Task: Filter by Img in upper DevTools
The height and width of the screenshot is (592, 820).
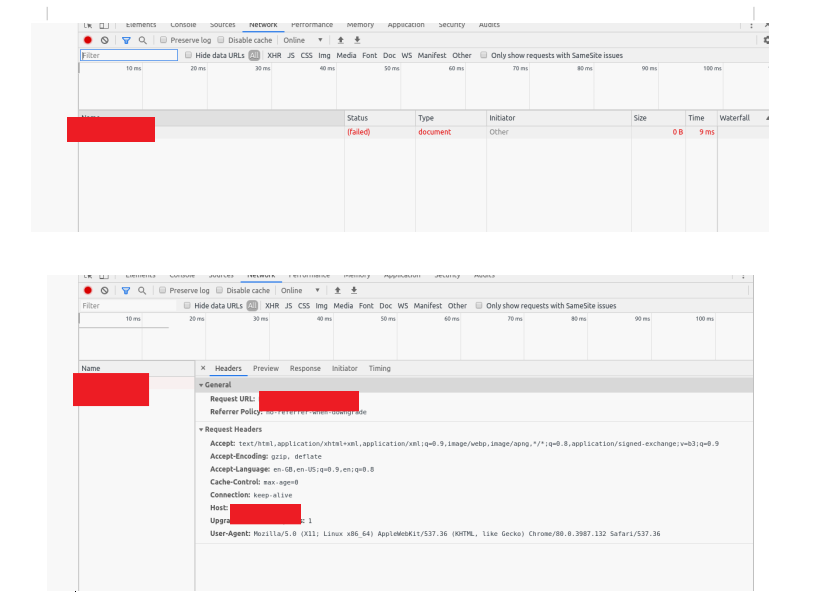Action: (324, 55)
